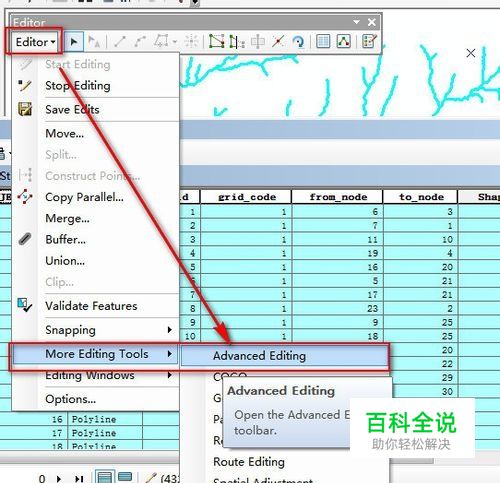Click the Buffer icon in menu

(x=25, y=239)
